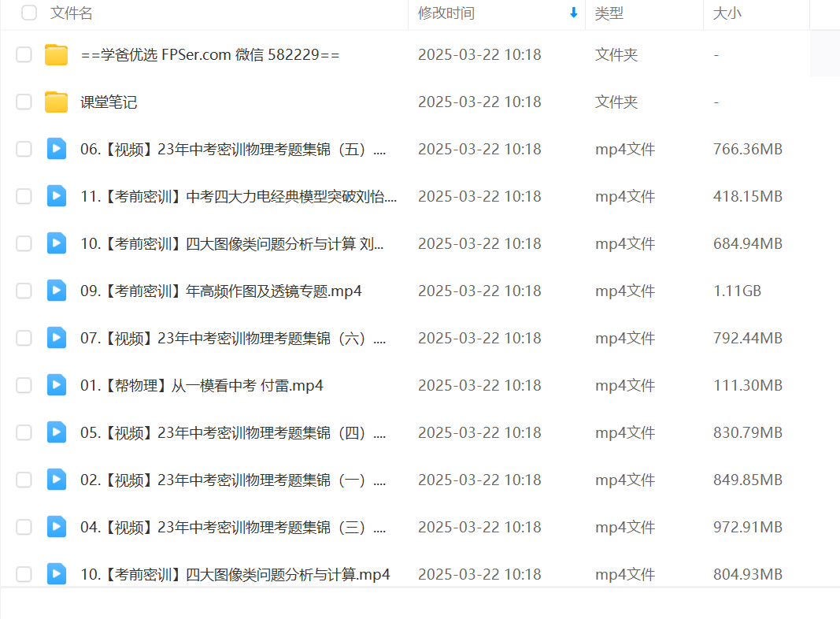Click video icon of 10.【考前密训】四大图像类问题分析与计算.mp4
Screen dimensions: 840x619
pos(56,573)
